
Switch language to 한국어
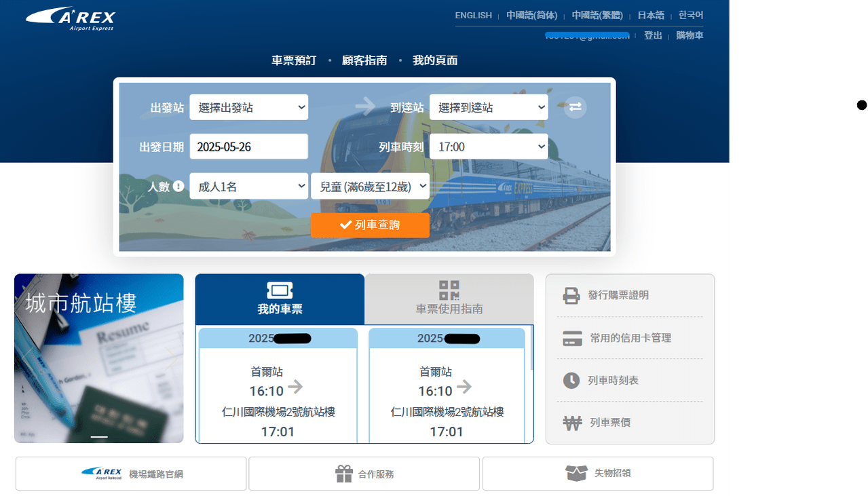tap(691, 16)
